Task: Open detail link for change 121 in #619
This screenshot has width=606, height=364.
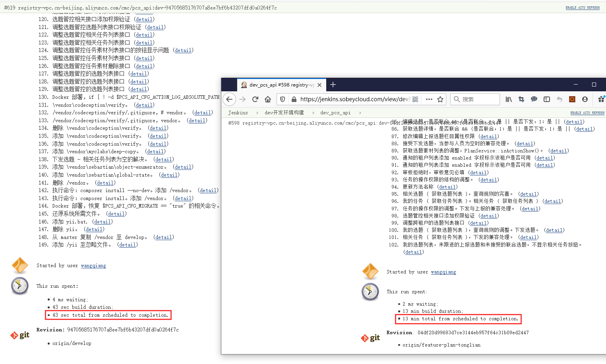Action: coord(155,27)
